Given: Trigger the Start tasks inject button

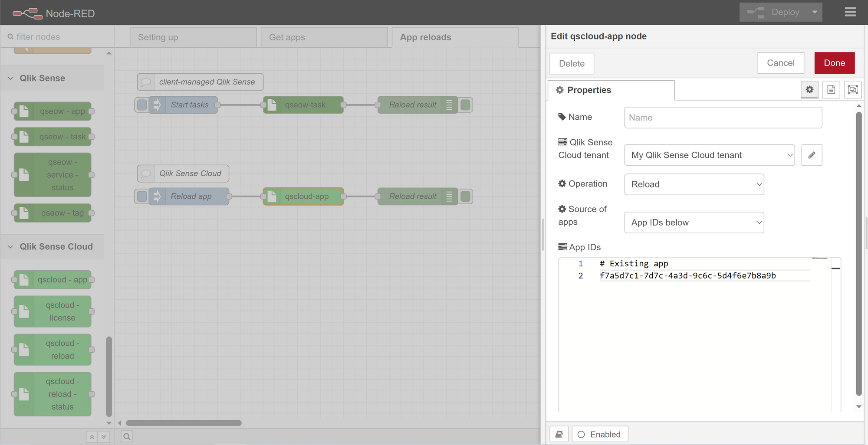Looking at the screenshot, I should [142, 105].
